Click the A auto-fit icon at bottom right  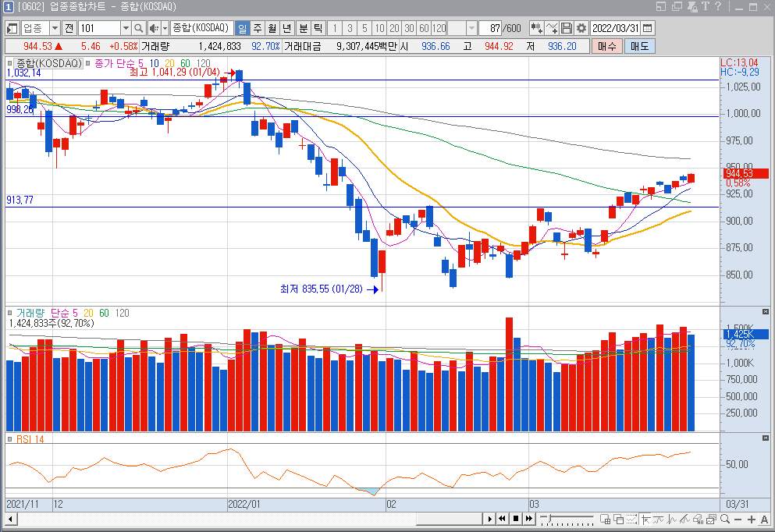coord(765,520)
